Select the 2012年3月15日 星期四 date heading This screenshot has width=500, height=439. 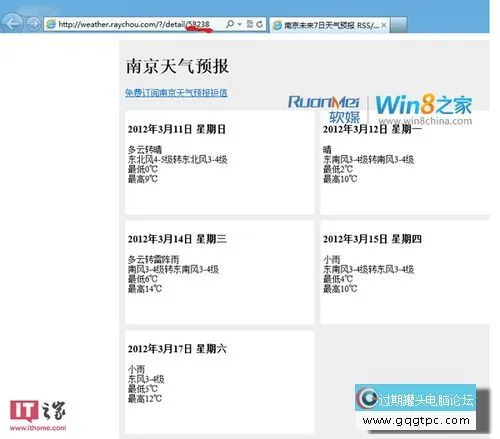point(372,239)
